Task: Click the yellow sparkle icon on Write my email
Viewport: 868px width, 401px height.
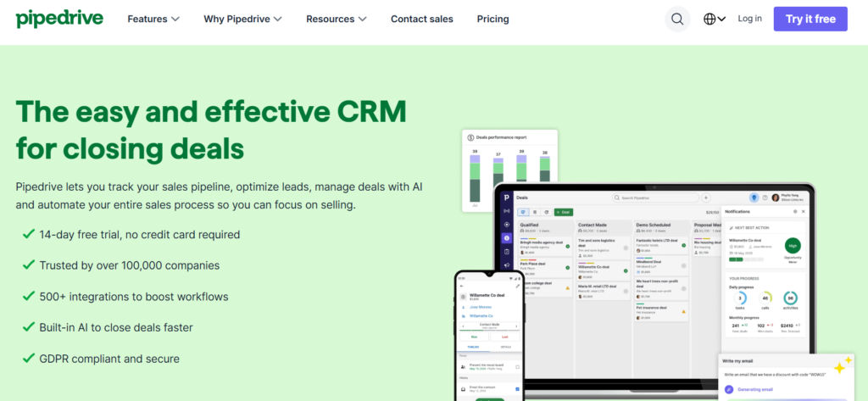Action: (x=843, y=366)
